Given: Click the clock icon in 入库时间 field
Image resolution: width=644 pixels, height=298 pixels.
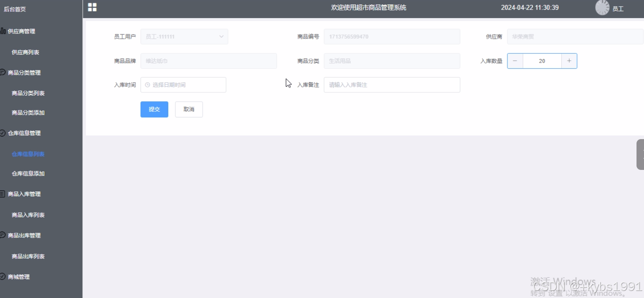Looking at the screenshot, I should pos(148,85).
